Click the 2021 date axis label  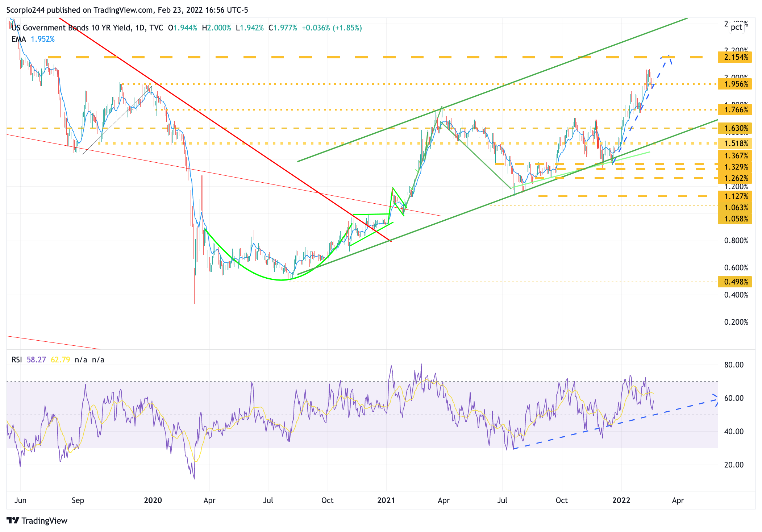[x=386, y=500]
